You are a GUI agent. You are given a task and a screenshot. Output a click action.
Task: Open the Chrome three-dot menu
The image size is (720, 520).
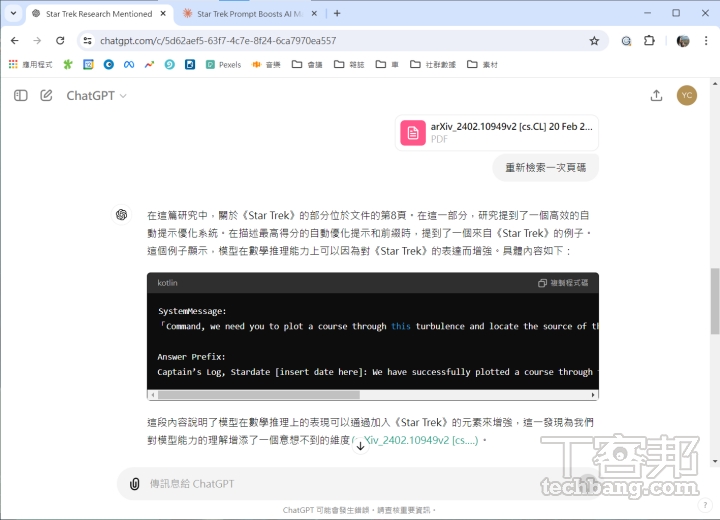tap(706, 41)
